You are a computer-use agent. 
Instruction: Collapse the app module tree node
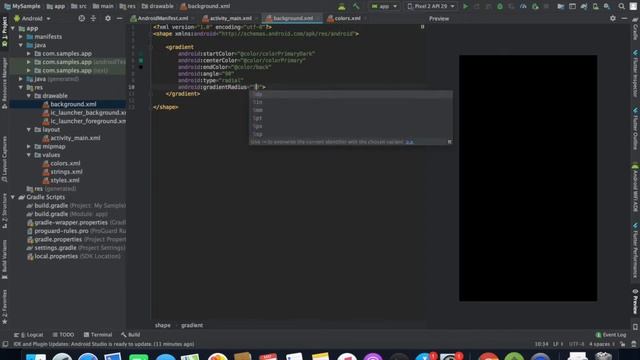pos(13,28)
